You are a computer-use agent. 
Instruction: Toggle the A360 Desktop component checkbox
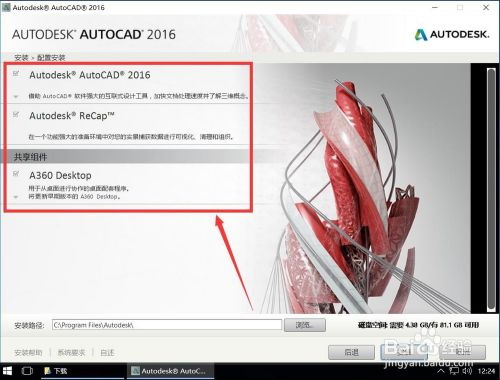point(16,174)
